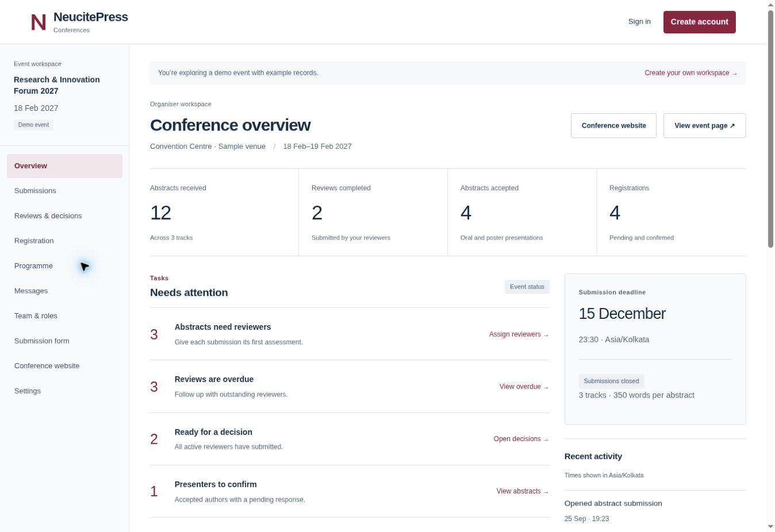Open Team & roles page
Viewport: 775px width, 532px height.
(64, 316)
